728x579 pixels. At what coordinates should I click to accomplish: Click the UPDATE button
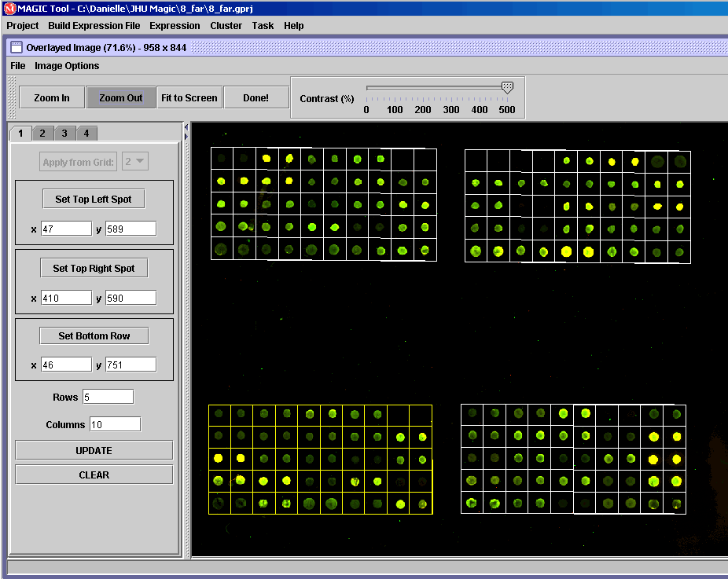94,450
